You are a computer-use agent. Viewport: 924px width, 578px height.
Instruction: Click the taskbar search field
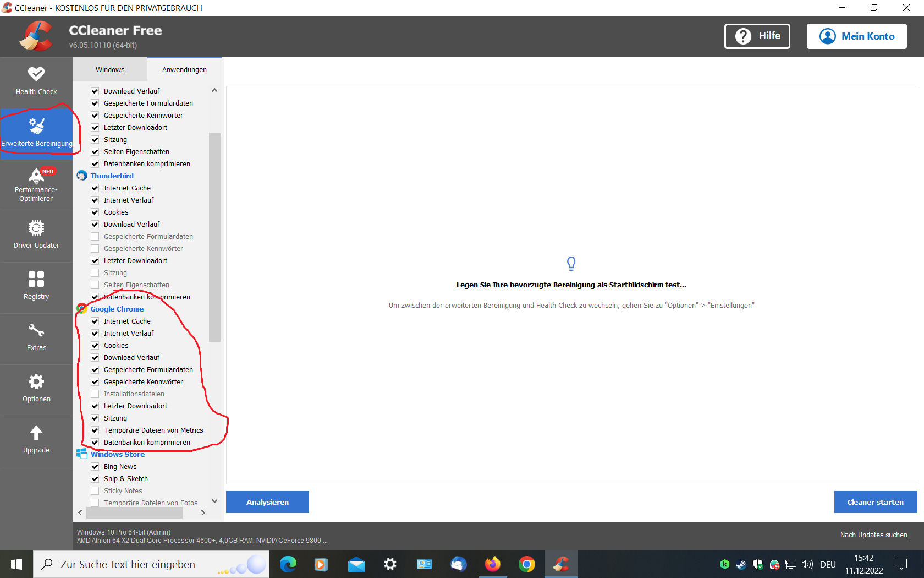151,564
